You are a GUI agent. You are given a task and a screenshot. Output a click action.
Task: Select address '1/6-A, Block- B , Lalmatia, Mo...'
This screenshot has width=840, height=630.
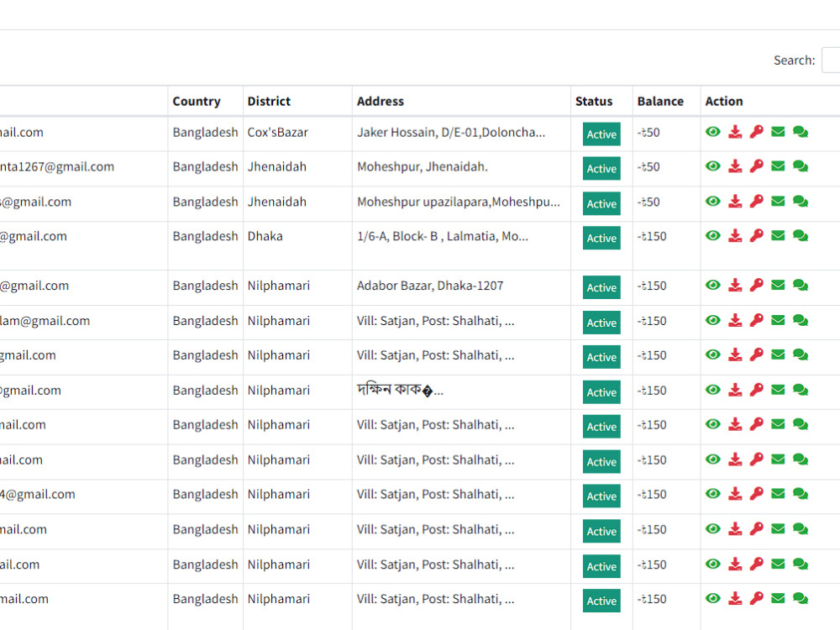click(443, 236)
